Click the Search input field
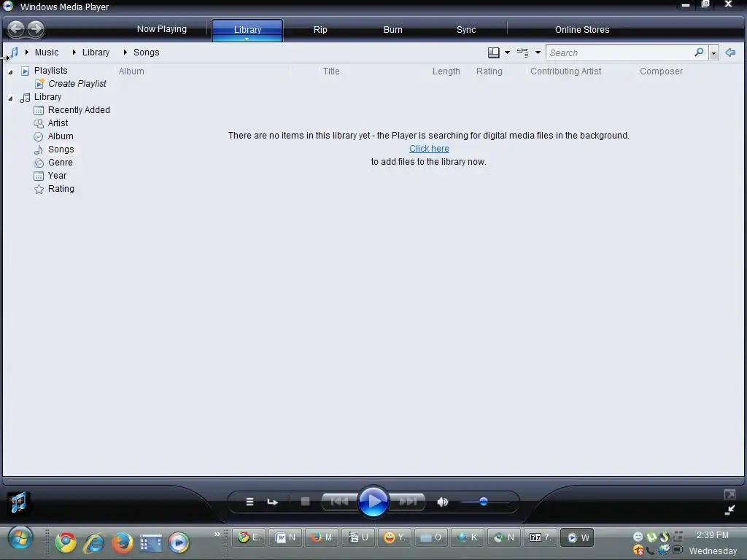Screen dimensions: 747x560 pyautogui.click(x=621, y=52)
